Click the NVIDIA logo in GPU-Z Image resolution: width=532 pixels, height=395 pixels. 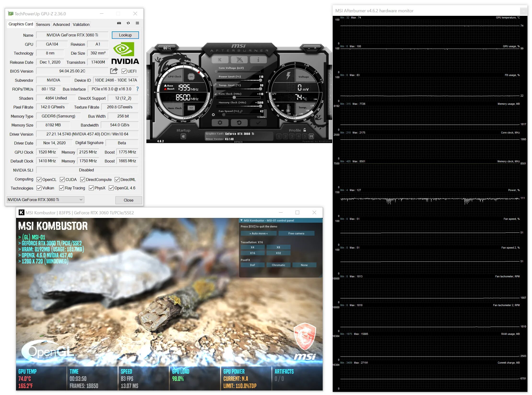pyautogui.click(x=125, y=53)
